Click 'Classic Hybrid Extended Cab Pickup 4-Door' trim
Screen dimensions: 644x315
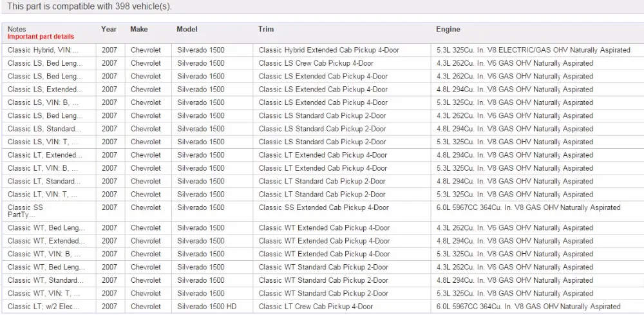pyautogui.click(x=328, y=50)
